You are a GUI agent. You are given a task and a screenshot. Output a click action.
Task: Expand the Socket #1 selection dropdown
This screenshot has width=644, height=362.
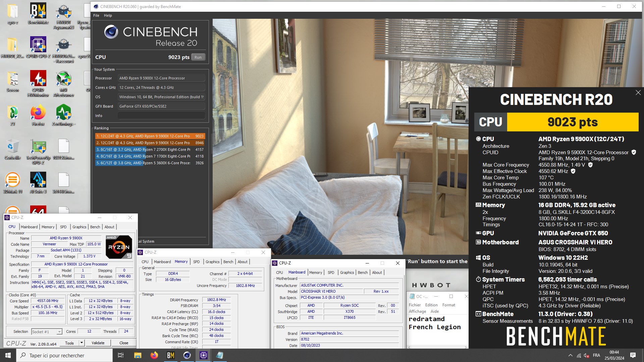point(59,332)
